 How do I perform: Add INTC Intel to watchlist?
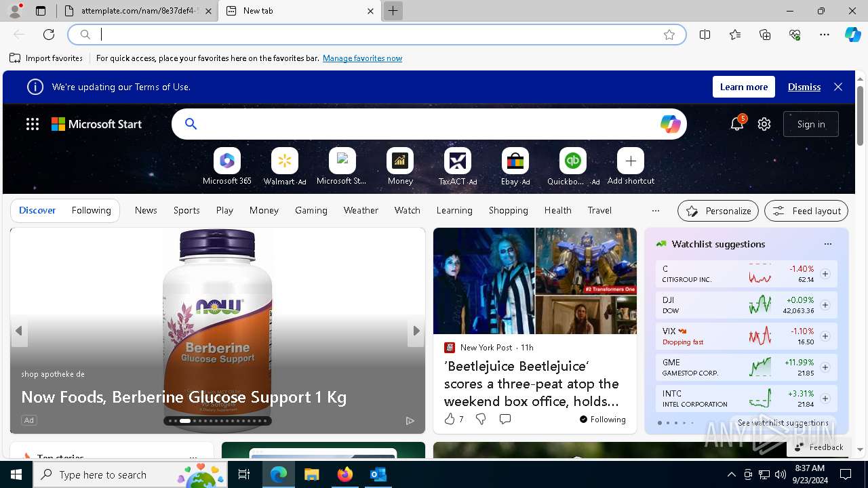tap(825, 399)
